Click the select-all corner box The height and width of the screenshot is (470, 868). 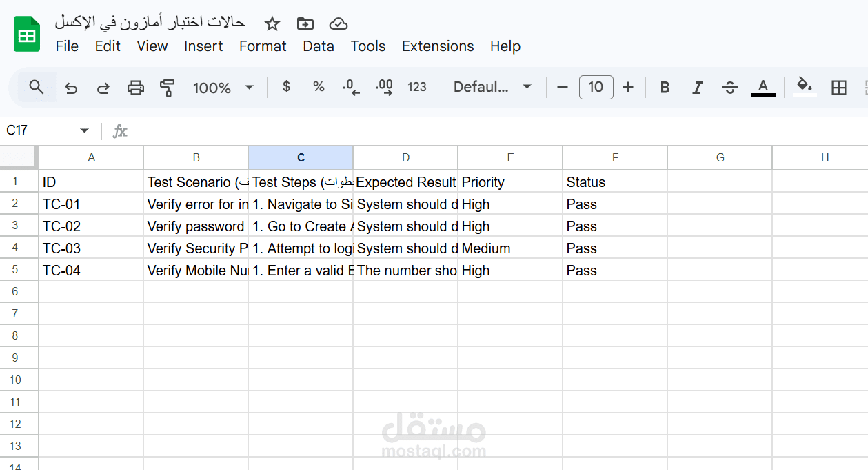(x=19, y=157)
